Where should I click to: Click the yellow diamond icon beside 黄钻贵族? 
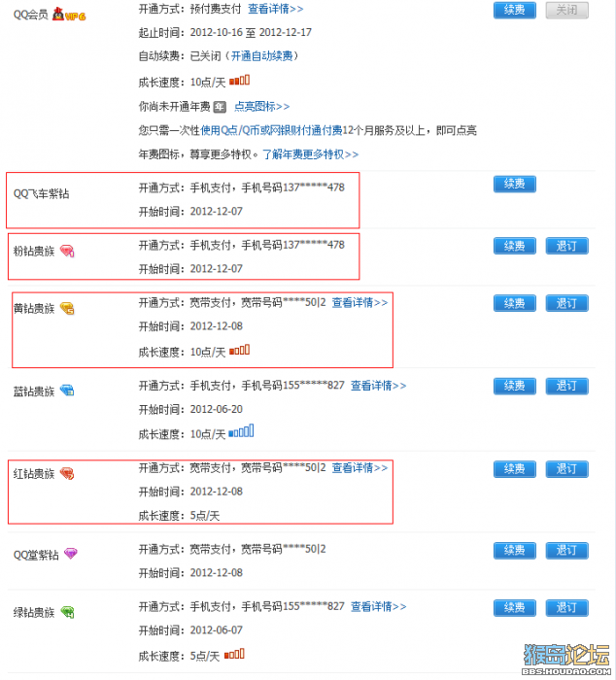67,308
